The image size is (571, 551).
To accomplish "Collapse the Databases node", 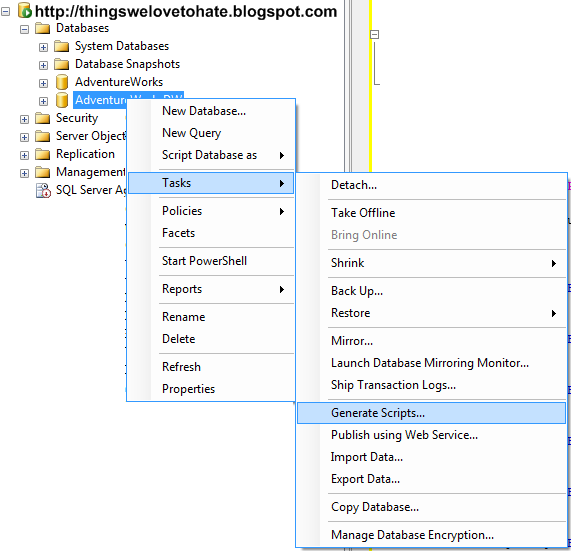I will pyautogui.click(x=24, y=29).
